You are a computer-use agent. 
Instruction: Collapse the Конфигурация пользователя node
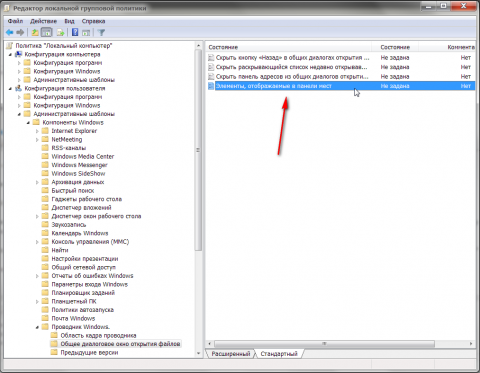click(x=10, y=88)
